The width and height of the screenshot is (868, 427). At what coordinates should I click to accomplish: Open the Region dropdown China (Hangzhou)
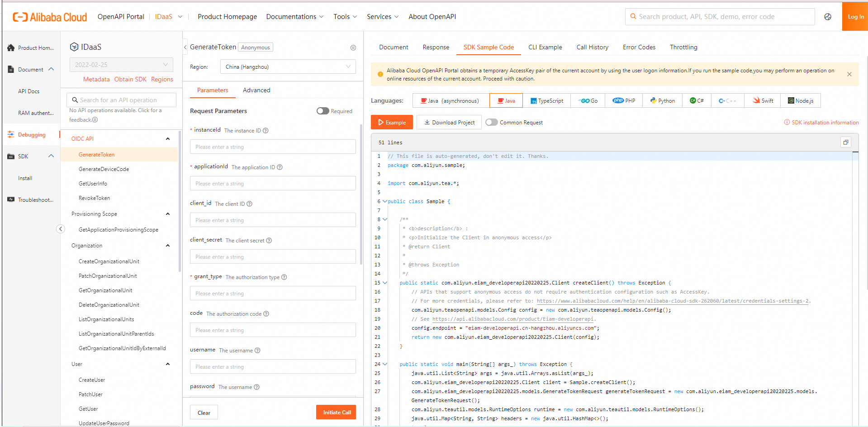[288, 66]
